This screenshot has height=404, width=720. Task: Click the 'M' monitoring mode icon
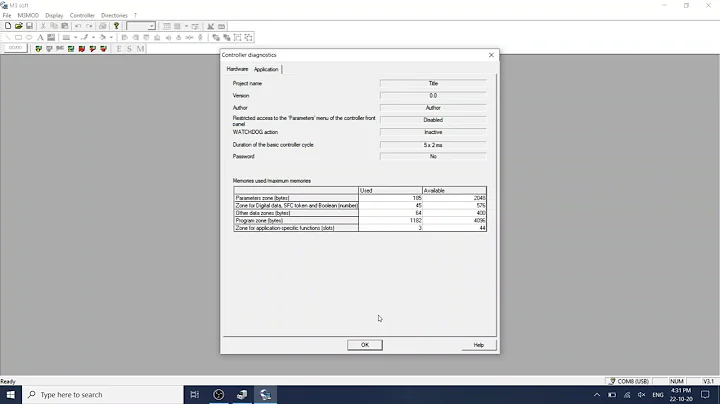[x=141, y=49]
